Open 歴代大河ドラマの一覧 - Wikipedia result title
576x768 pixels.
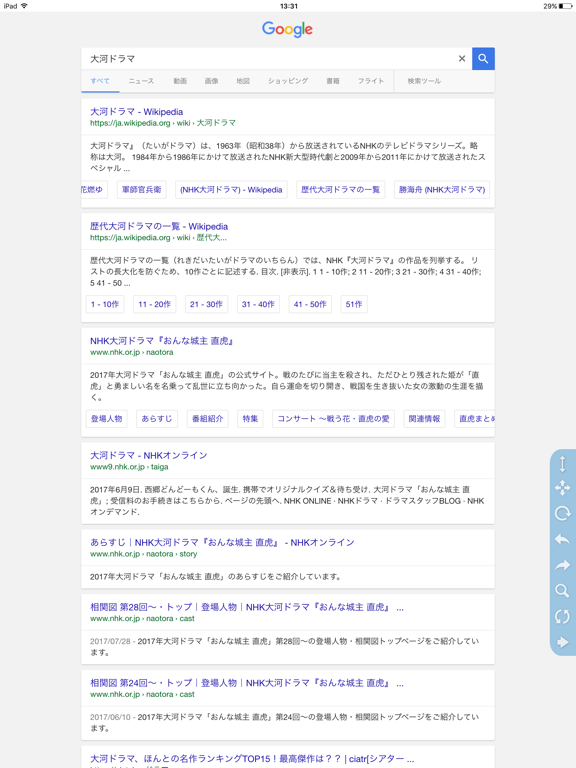[159, 226]
